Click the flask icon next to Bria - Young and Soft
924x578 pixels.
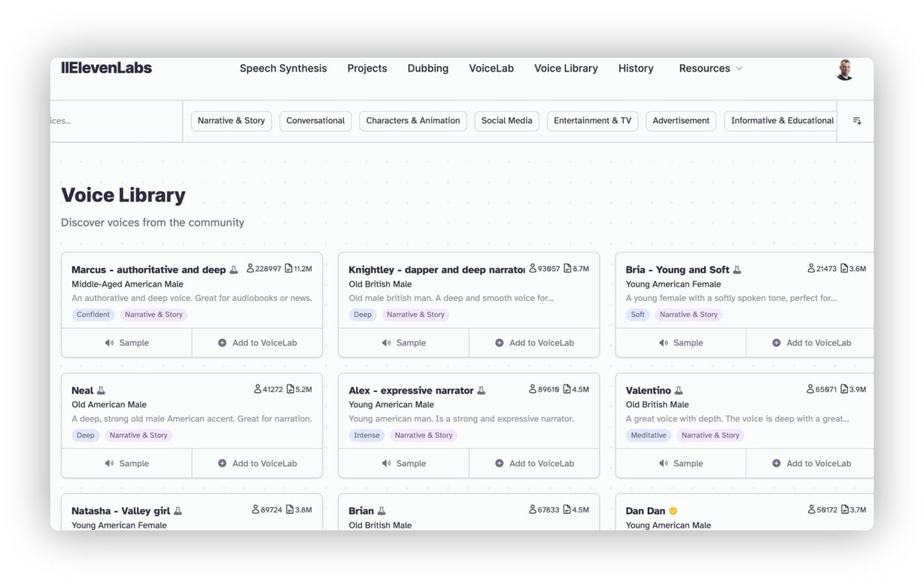(x=737, y=269)
